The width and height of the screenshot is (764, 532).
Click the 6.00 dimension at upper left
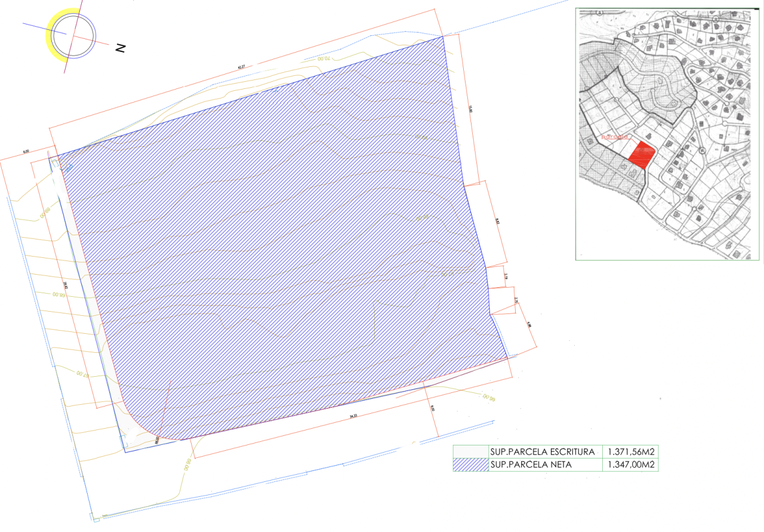26,152
